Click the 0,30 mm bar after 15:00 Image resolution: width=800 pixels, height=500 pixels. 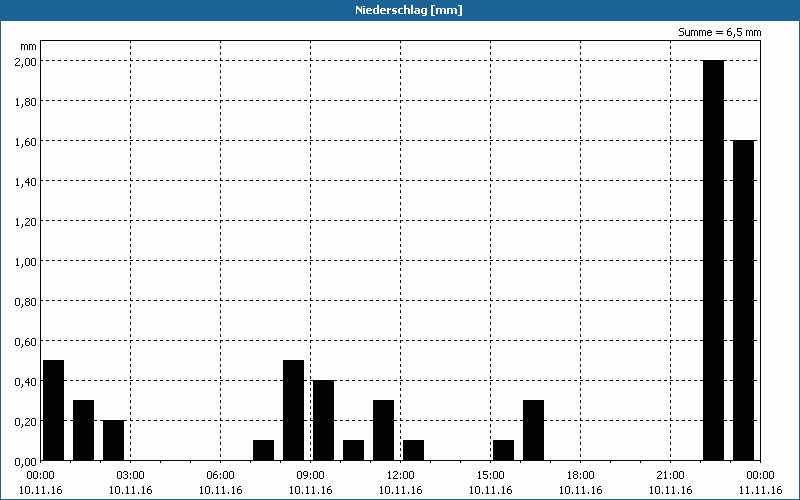[534, 430]
